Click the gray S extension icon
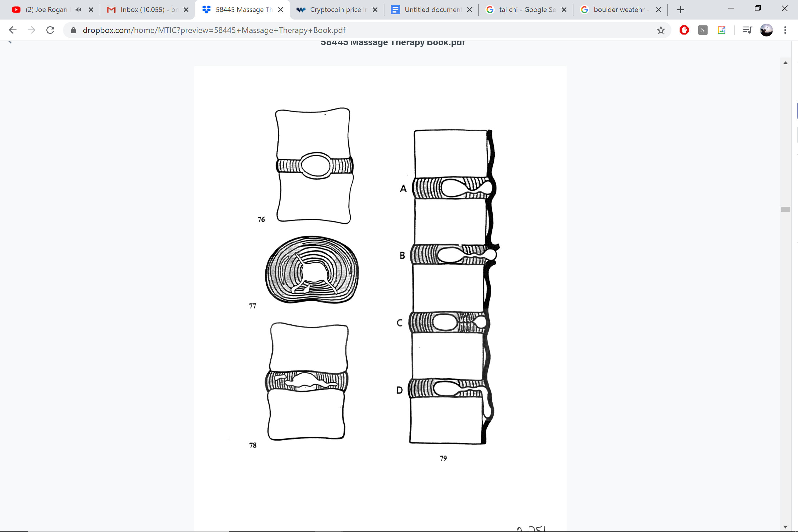 pos(703,30)
